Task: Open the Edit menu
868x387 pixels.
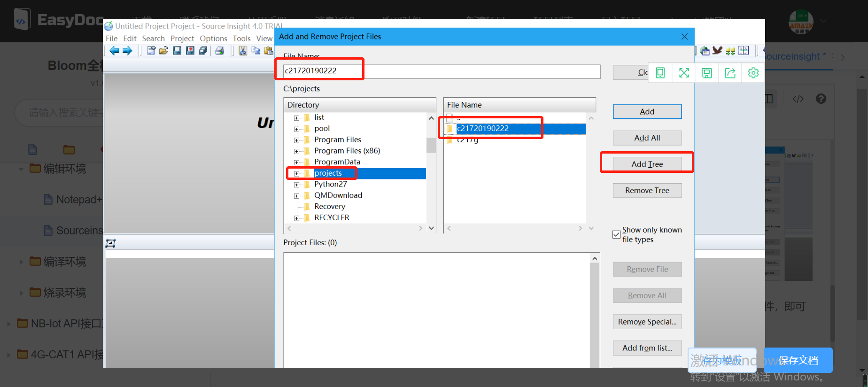Action: 130,39
